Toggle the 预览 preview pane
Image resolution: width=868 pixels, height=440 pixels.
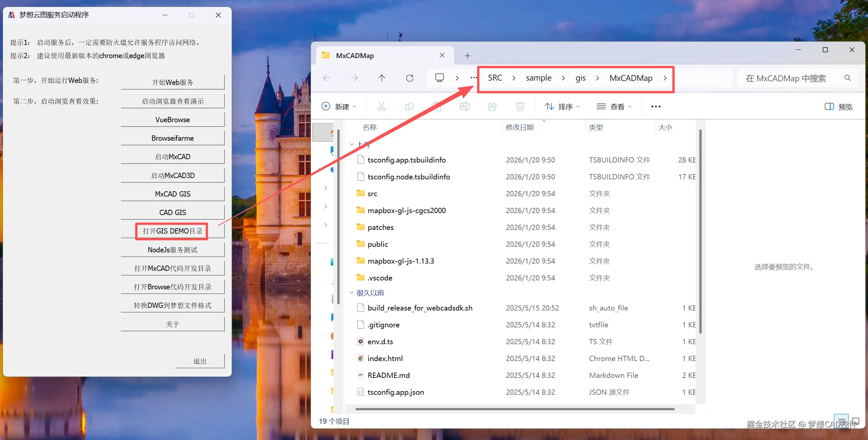click(x=838, y=107)
